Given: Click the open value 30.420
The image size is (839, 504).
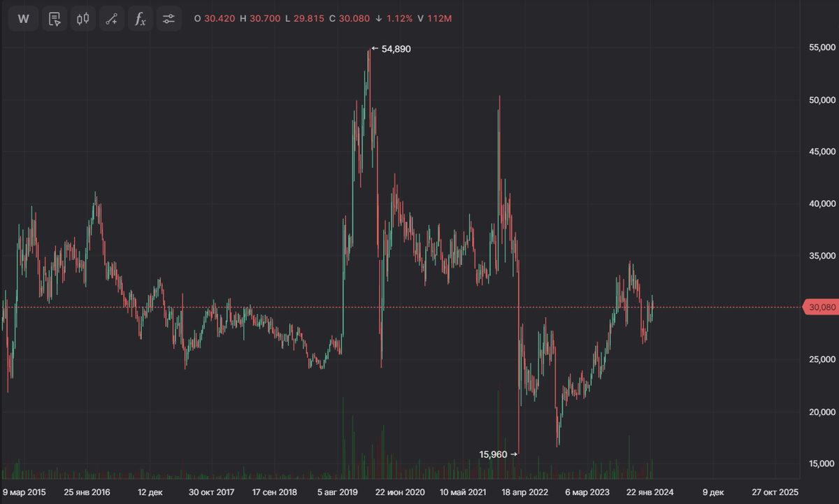Looking at the screenshot, I should [x=220, y=19].
